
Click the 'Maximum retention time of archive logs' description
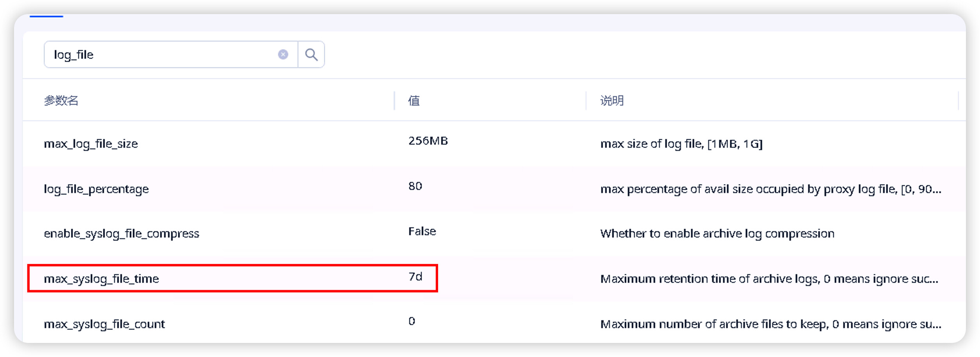(768, 279)
